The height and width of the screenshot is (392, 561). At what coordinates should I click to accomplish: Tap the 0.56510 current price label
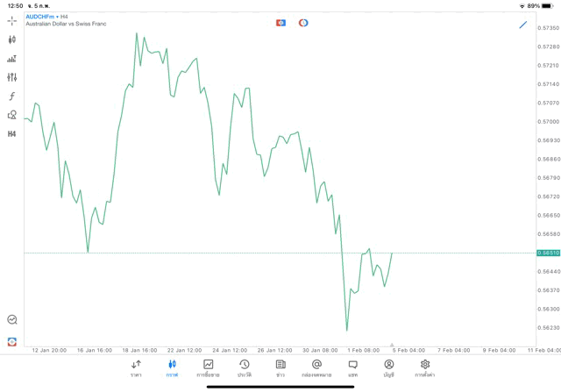pos(549,253)
